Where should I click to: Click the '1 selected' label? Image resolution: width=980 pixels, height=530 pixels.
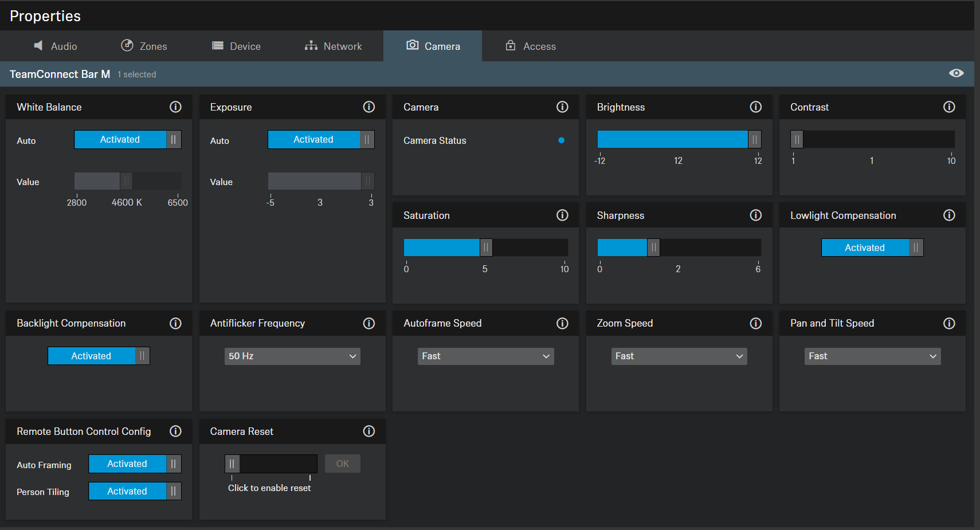click(137, 74)
